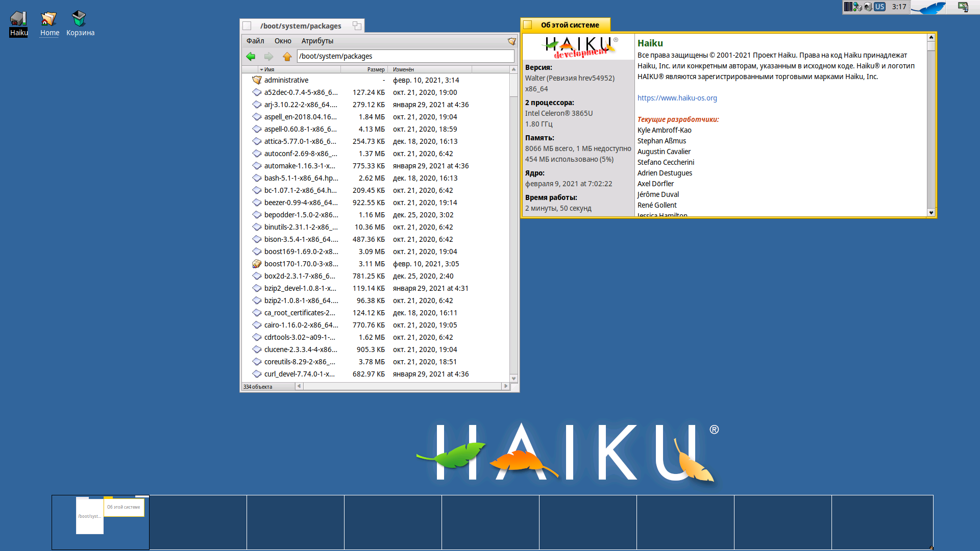The image size is (980, 551).
Task: Select the boost170 package icon with pencil
Action: tap(257, 264)
